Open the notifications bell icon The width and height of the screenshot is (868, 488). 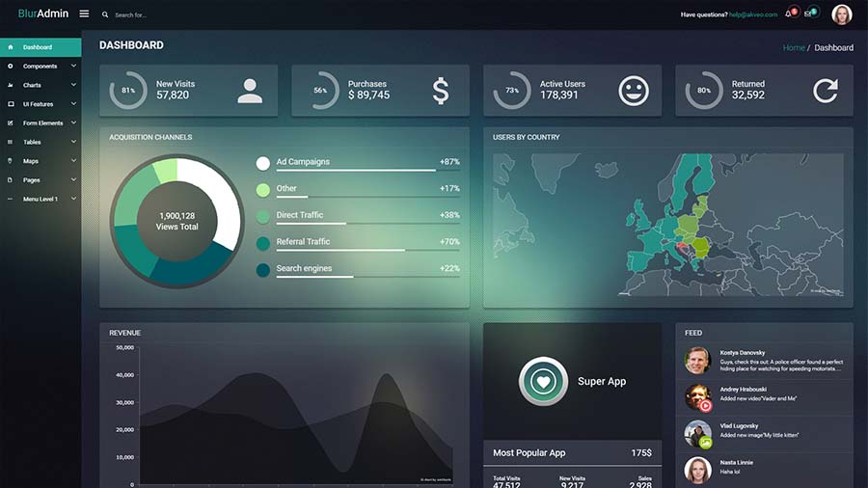788,14
